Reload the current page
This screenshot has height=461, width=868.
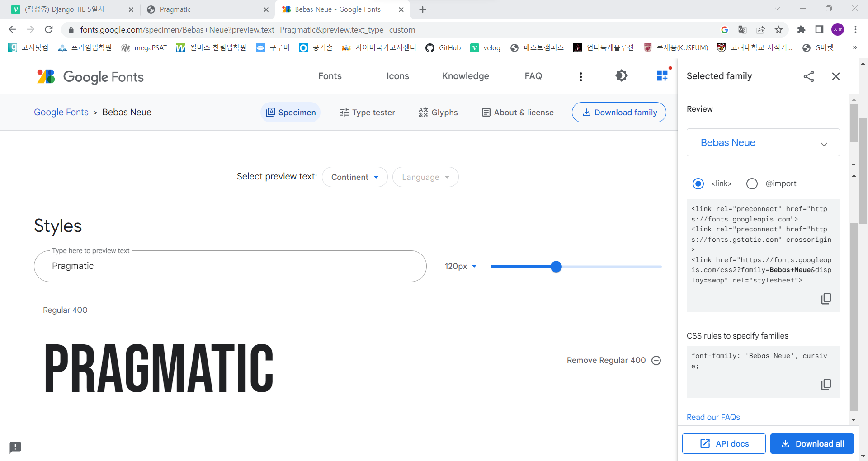[49, 29]
